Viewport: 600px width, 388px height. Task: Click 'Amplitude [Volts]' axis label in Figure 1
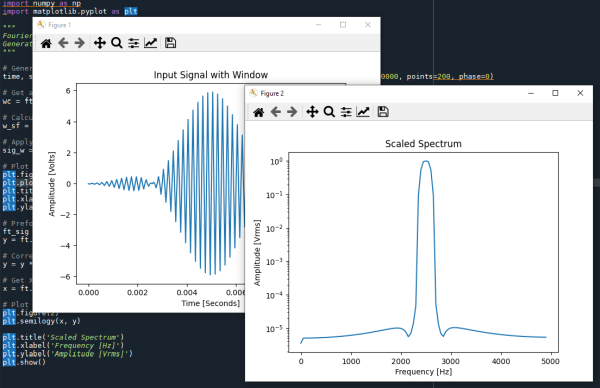coord(52,184)
